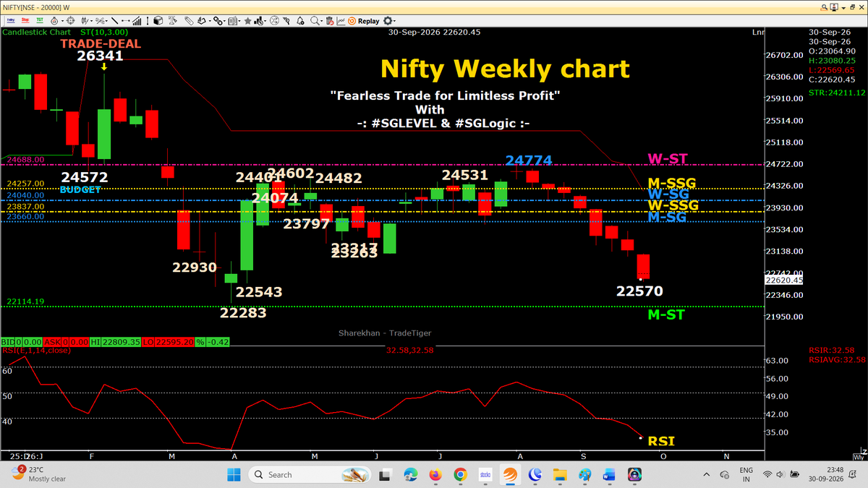868x488 pixels.
Task: Open dropdown arrow beside the chain link icon
Action: (225, 22)
